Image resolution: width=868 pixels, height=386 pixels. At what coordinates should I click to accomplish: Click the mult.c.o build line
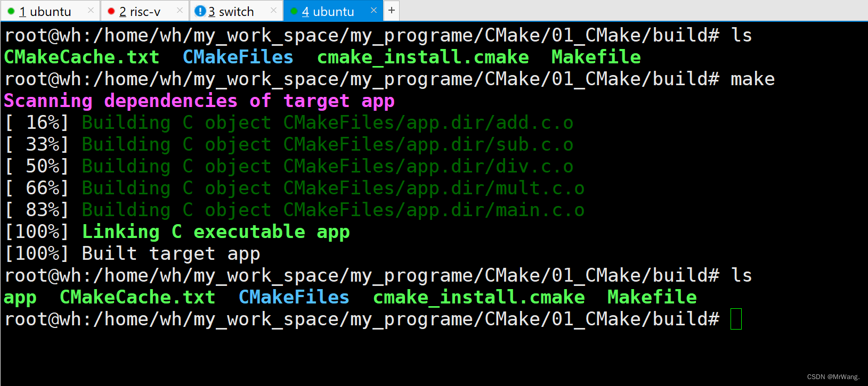[x=294, y=188]
